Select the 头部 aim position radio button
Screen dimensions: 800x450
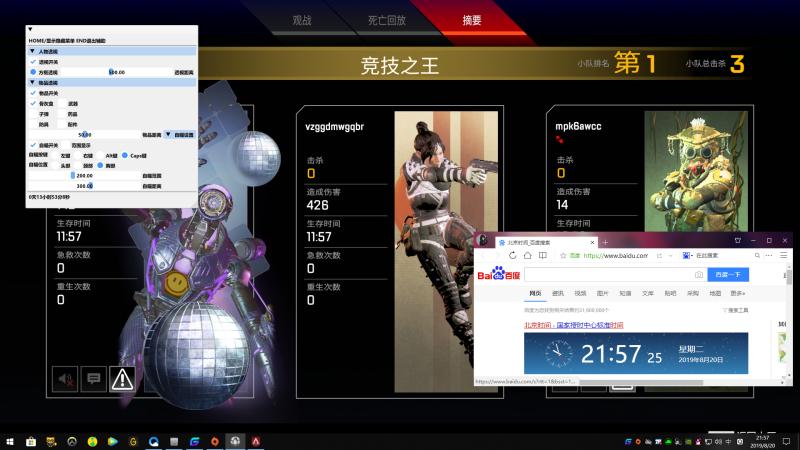tap(55, 165)
